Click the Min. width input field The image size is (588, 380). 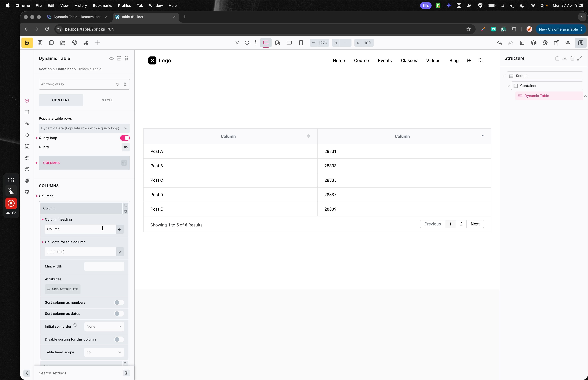(x=104, y=266)
